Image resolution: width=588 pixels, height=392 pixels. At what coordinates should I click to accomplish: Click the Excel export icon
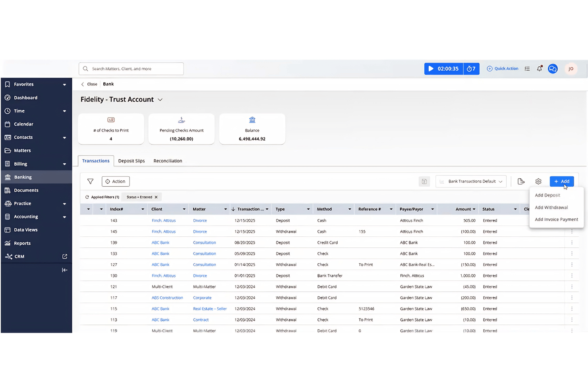tap(424, 182)
